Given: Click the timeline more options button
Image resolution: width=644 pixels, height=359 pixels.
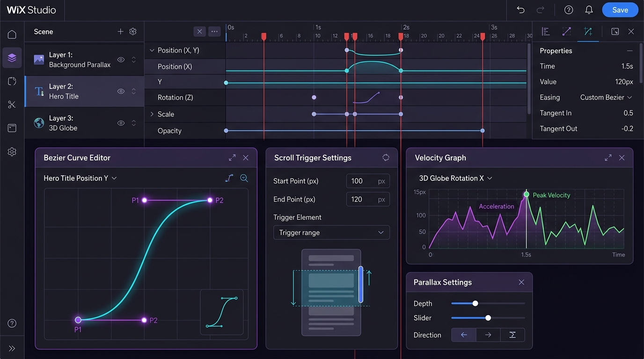Looking at the screenshot, I should [214, 31].
